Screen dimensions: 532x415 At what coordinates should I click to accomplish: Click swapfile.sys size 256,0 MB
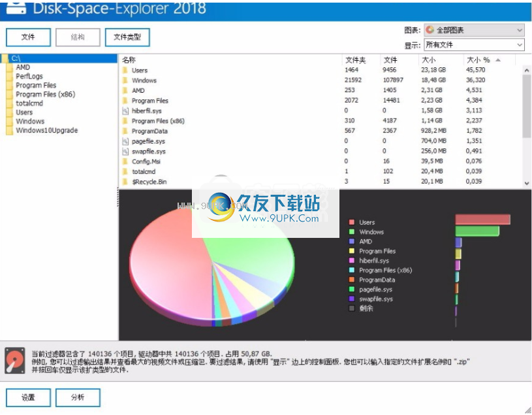433,151
